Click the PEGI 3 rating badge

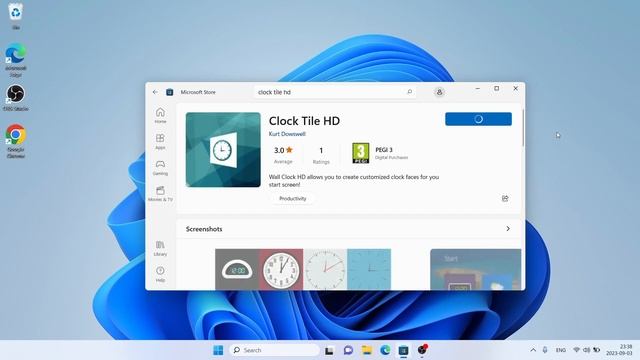tap(360, 153)
